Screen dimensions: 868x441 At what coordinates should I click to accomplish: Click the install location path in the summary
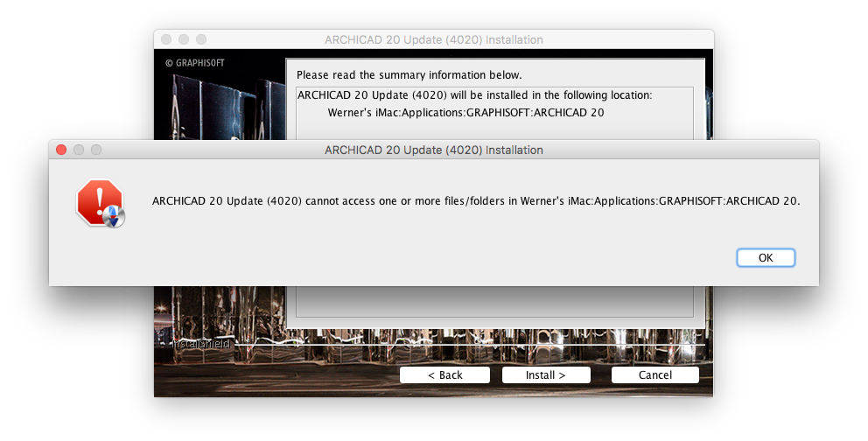coord(466,112)
